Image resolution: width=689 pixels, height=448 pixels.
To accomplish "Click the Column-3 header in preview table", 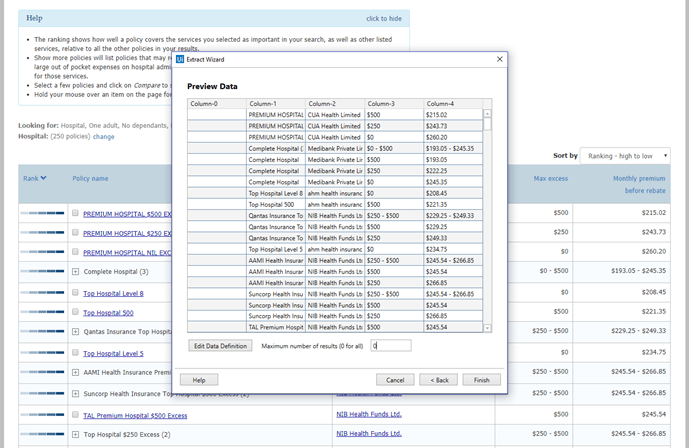I will point(394,103).
